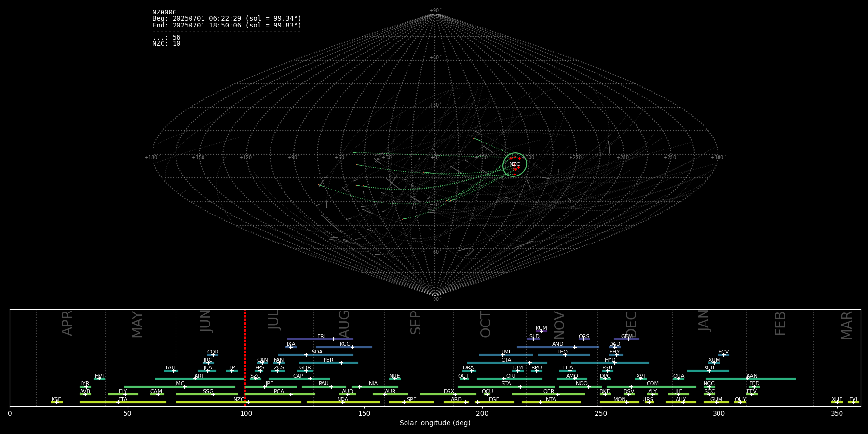The height and width of the screenshot is (434, 868).
Task: Click the APR month label
Action: (x=67, y=323)
